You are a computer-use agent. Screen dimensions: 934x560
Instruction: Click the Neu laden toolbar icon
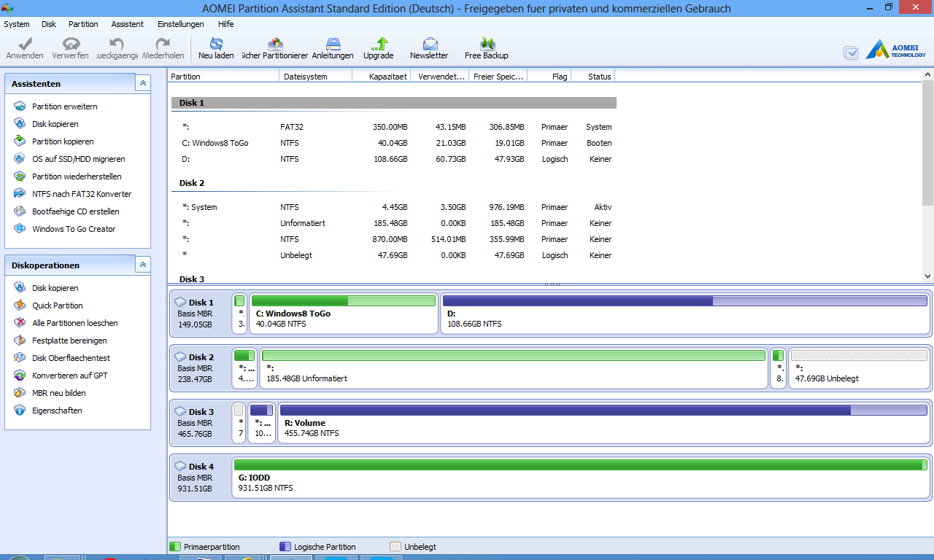coord(216,49)
